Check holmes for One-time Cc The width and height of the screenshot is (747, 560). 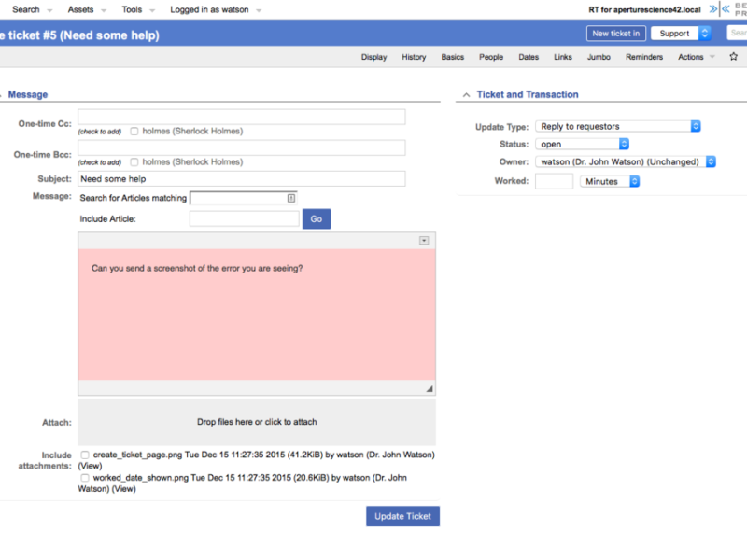pos(134,131)
